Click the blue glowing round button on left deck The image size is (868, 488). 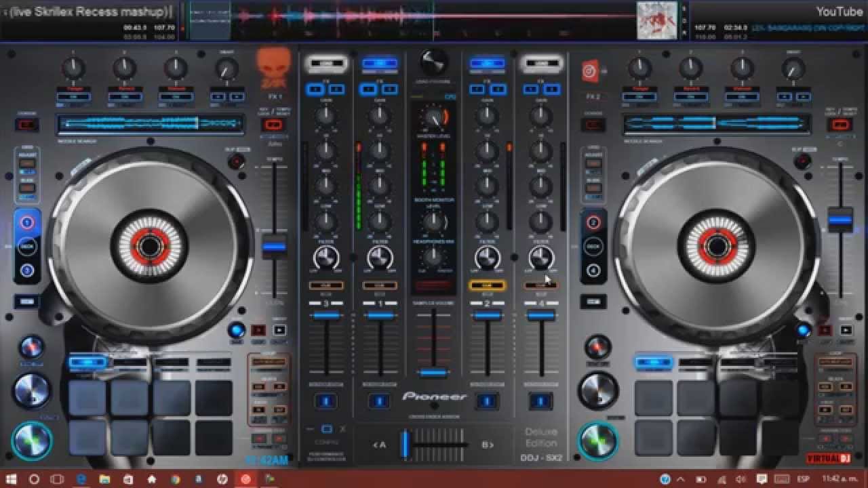pos(237,330)
